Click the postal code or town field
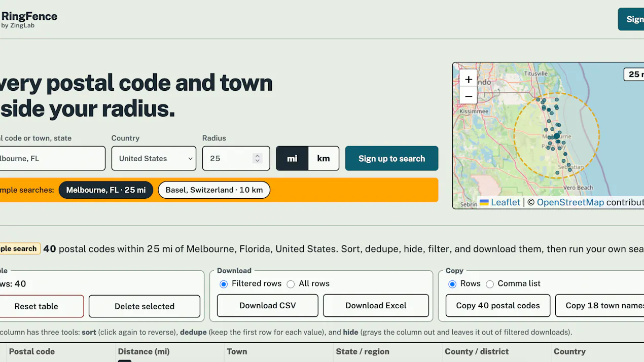 [52, 158]
